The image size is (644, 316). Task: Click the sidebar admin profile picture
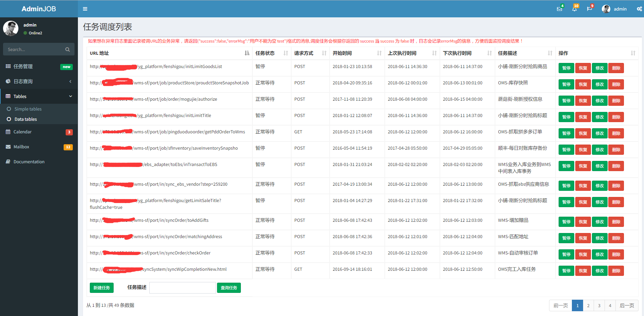tap(11, 28)
